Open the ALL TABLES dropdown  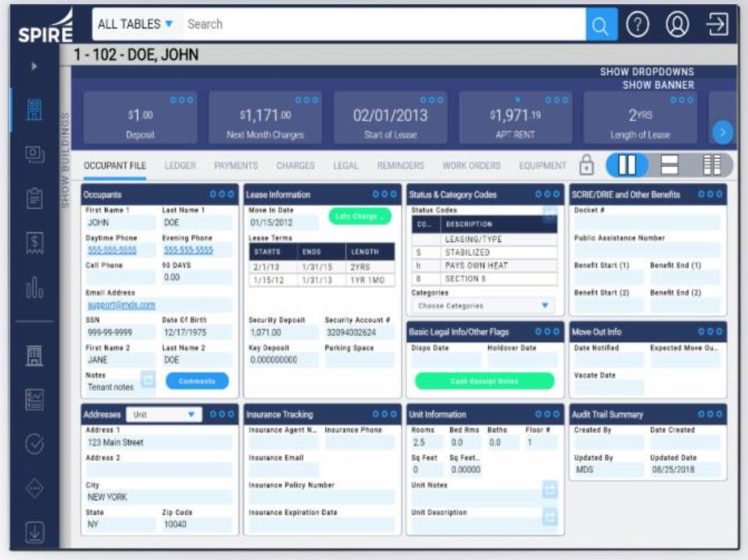click(135, 24)
